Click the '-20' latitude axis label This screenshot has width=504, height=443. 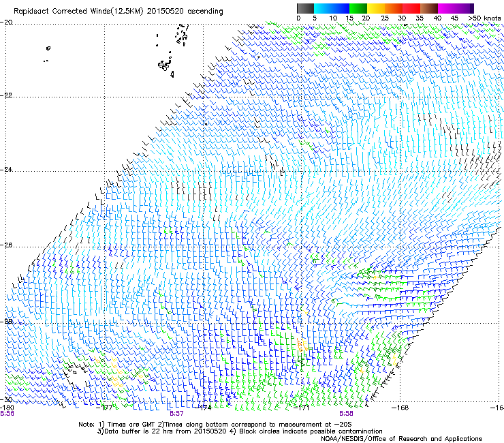(6, 22)
